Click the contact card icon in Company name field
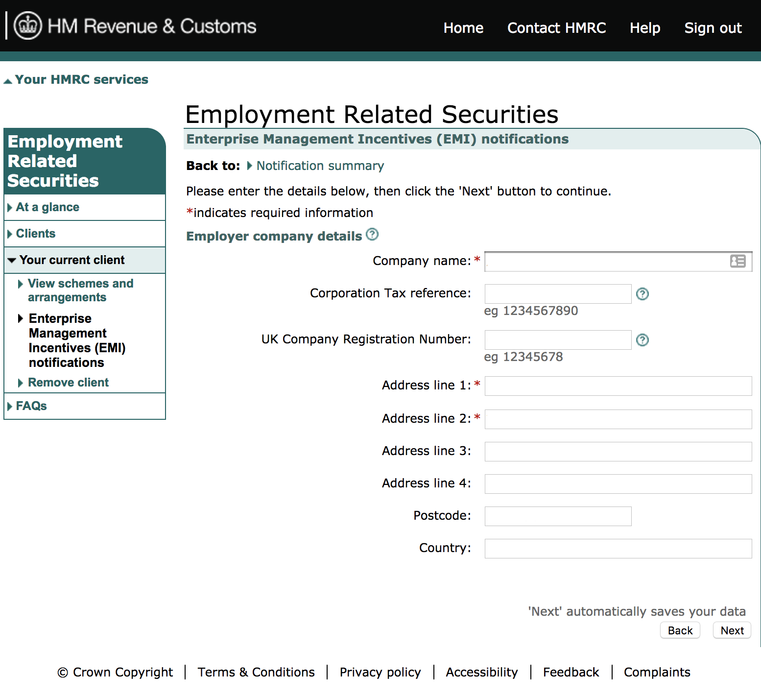 coord(738,261)
